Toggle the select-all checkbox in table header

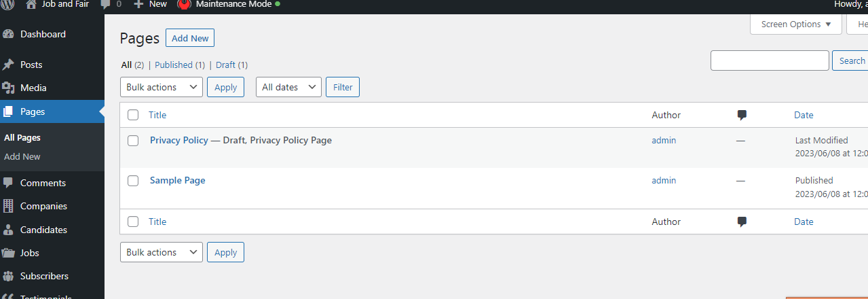click(x=133, y=115)
